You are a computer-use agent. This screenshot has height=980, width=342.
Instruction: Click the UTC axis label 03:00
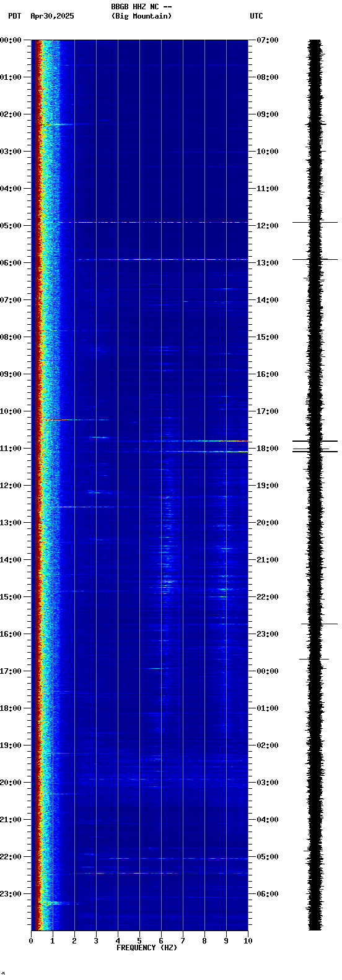[x=268, y=783]
